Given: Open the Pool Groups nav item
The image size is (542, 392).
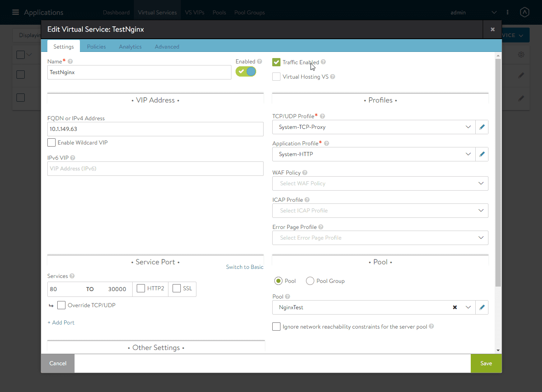Looking at the screenshot, I should click(250, 12).
